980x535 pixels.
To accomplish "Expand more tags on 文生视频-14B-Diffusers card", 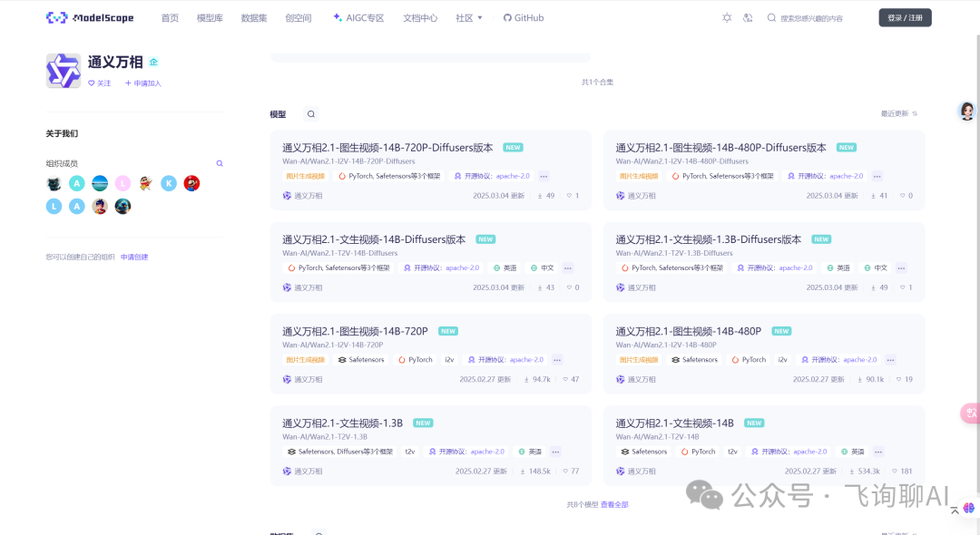I will pyautogui.click(x=567, y=267).
